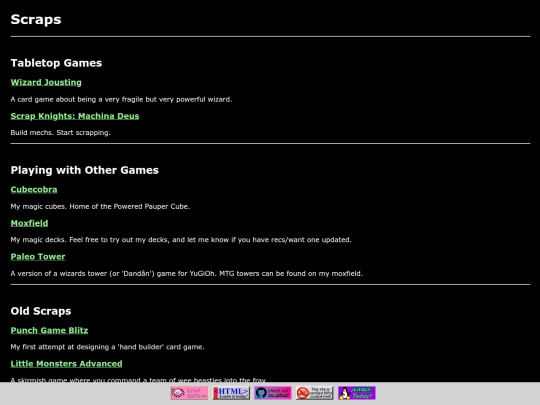Click the 'Build mechs. Start scrapping.' text
This screenshot has height=405, width=540.
tap(60, 133)
